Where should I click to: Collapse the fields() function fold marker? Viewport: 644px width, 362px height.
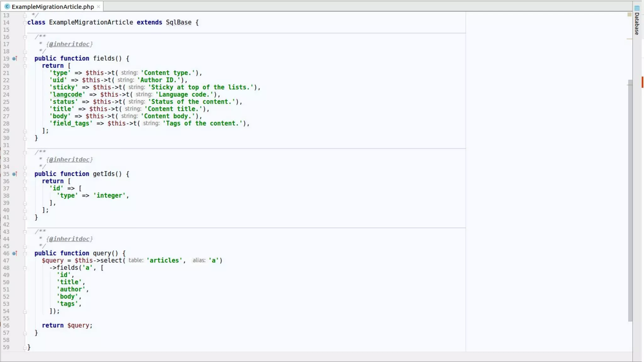(25, 59)
